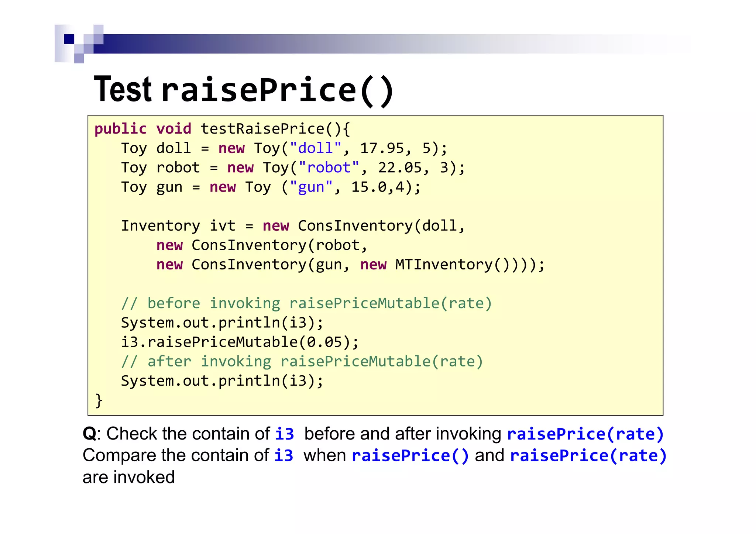Click the first 'System.out.println(i3);' line
The height and width of the screenshot is (534, 756).
pyautogui.click(x=222, y=323)
